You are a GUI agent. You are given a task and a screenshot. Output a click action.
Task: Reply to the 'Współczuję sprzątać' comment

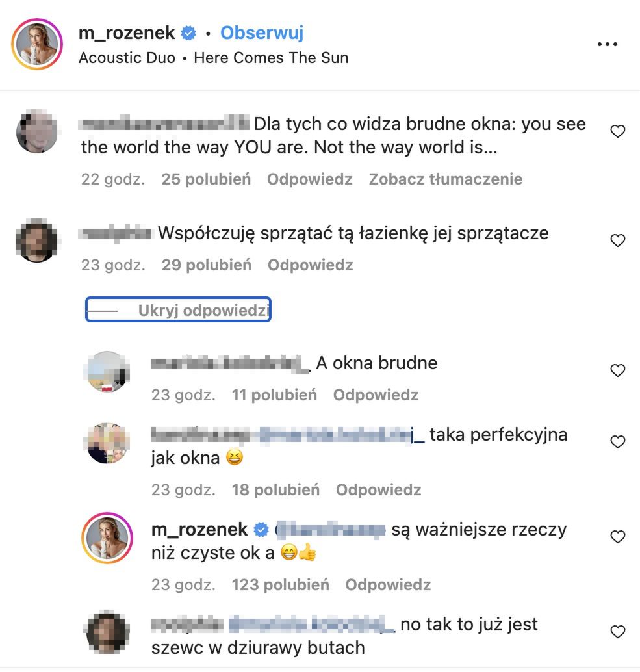click(310, 265)
